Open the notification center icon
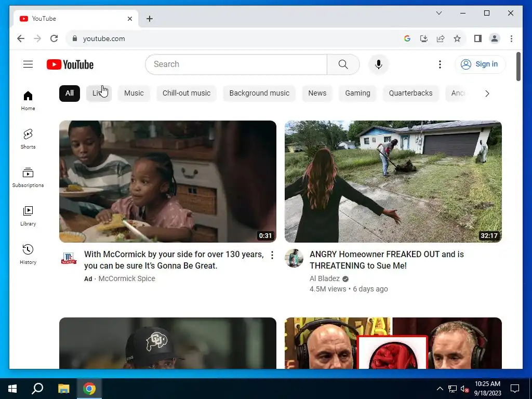This screenshot has width=532, height=399. pos(515,389)
